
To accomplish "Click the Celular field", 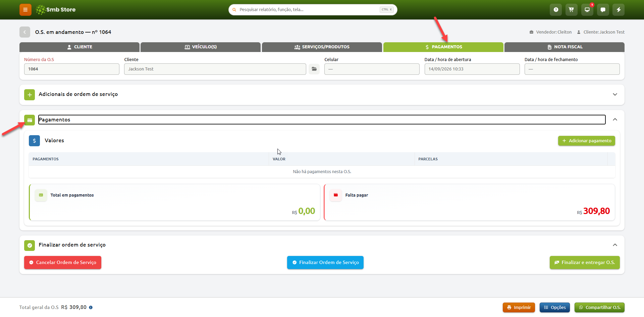I will click(372, 69).
